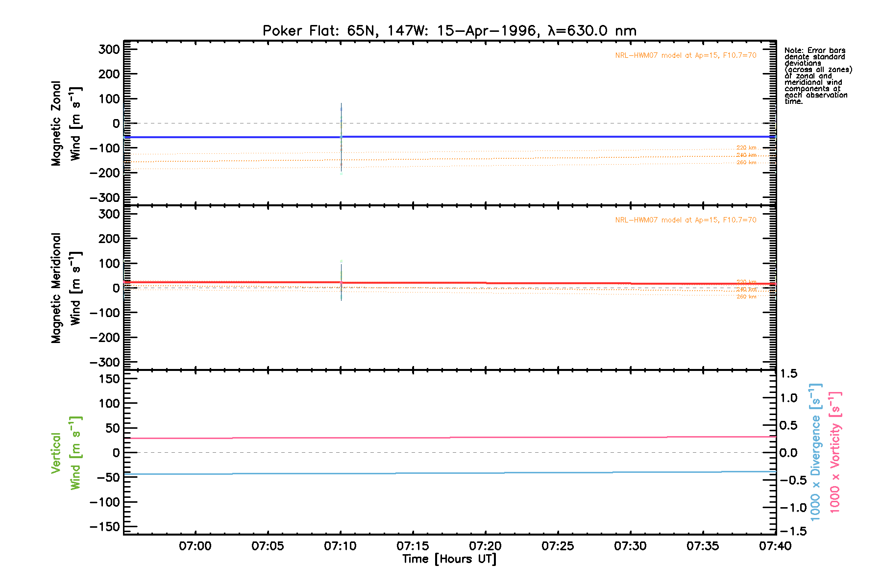Click the green 'Vertical Wind' axis label
The height and width of the screenshot is (588, 882).
click(66, 453)
